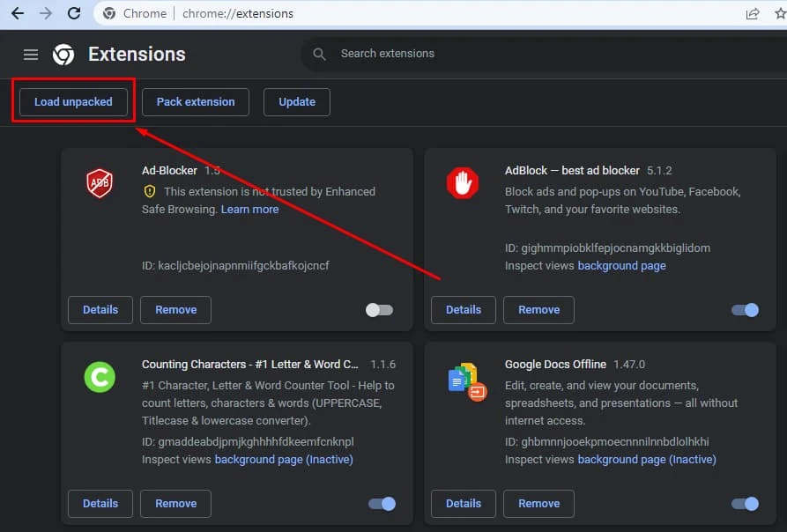Screen dimensions: 787x532
Task: Click the Pack extension button
Action: tap(196, 102)
